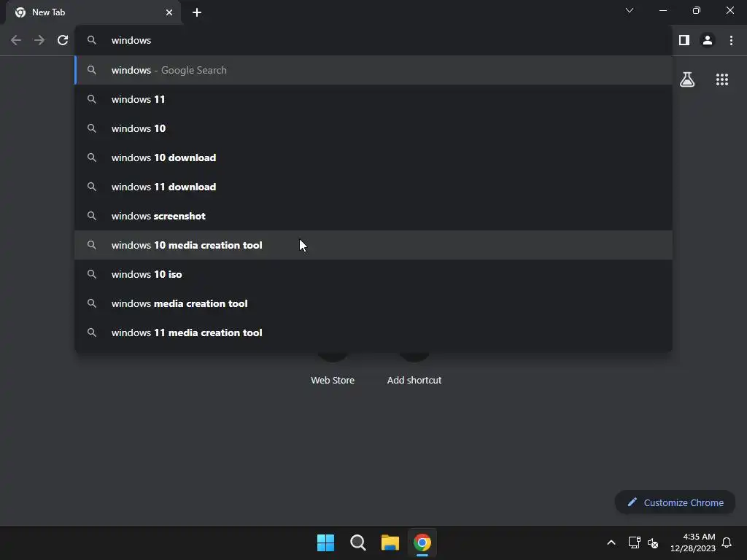This screenshot has height=560, width=747.
Task: Click the Customize Chrome button
Action: (x=675, y=502)
